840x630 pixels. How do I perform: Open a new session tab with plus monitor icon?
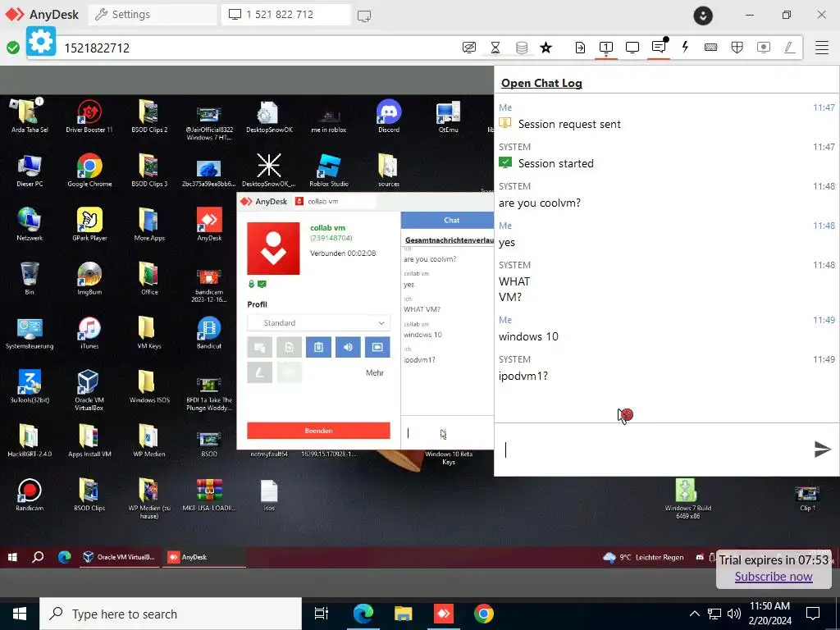click(364, 16)
